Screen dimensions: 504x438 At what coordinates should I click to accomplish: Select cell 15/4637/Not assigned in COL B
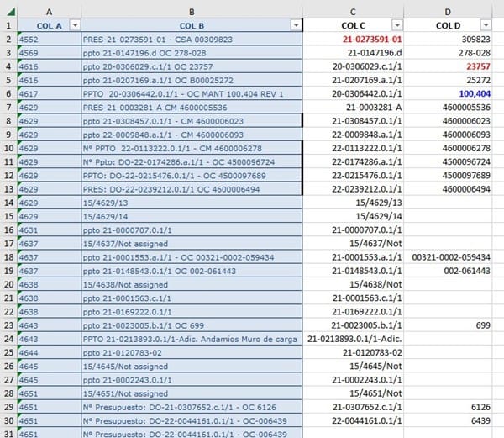(192, 244)
